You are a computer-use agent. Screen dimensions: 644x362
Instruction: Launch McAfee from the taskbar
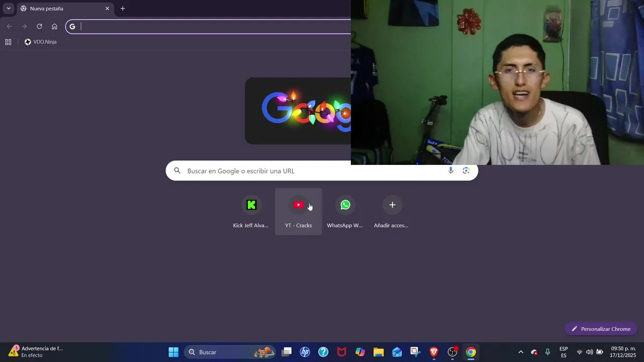click(342, 352)
